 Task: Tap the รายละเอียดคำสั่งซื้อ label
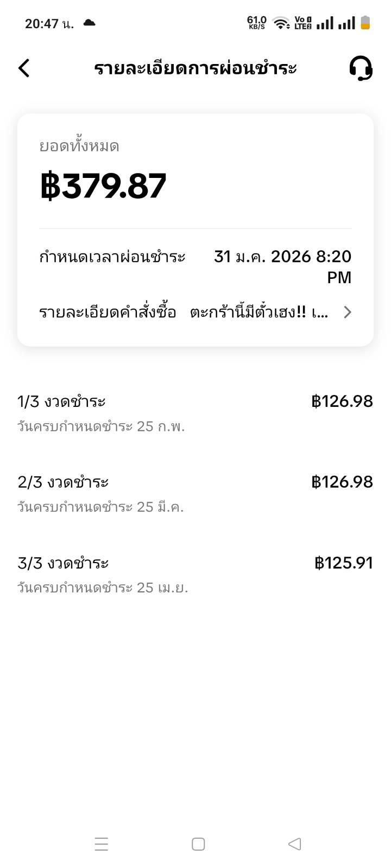click(x=108, y=312)
